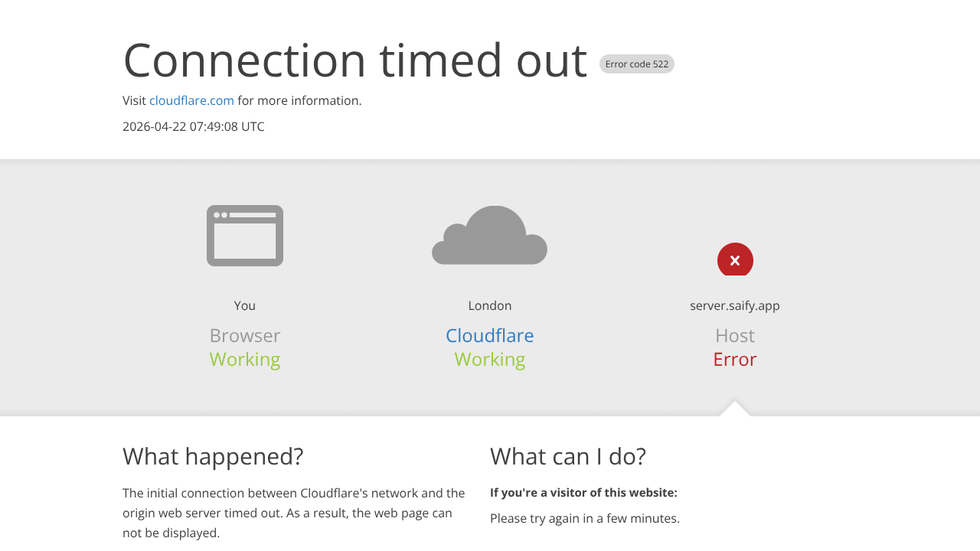
Task: Click the London location label
Action: (490, 305)
